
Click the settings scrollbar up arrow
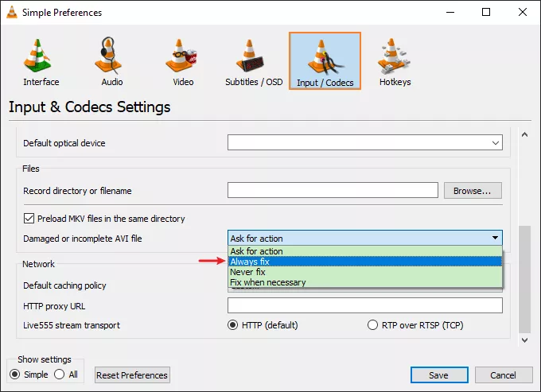pos(524,135)
